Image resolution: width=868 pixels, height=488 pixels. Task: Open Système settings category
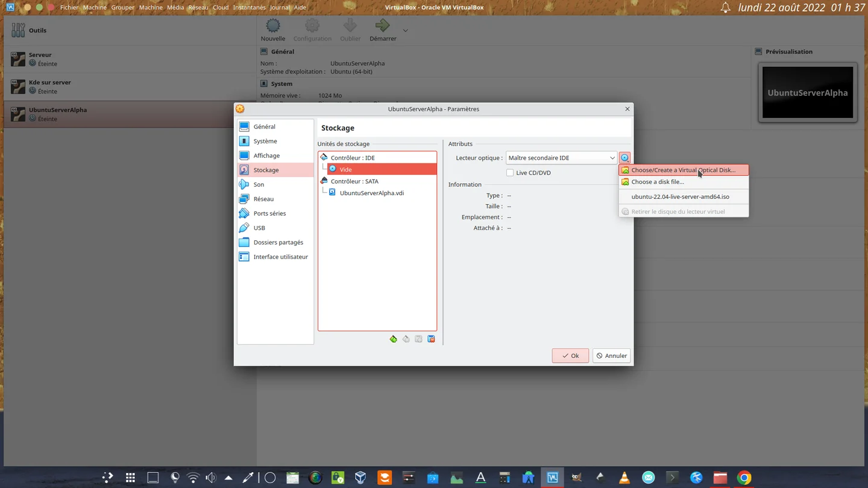click(275, 141)
